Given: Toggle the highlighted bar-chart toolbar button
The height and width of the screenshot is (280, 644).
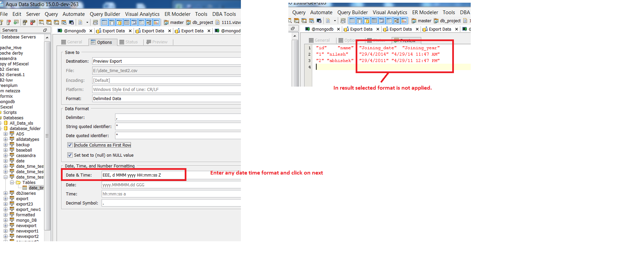Looking at the screenshot, I should [156, 22].
